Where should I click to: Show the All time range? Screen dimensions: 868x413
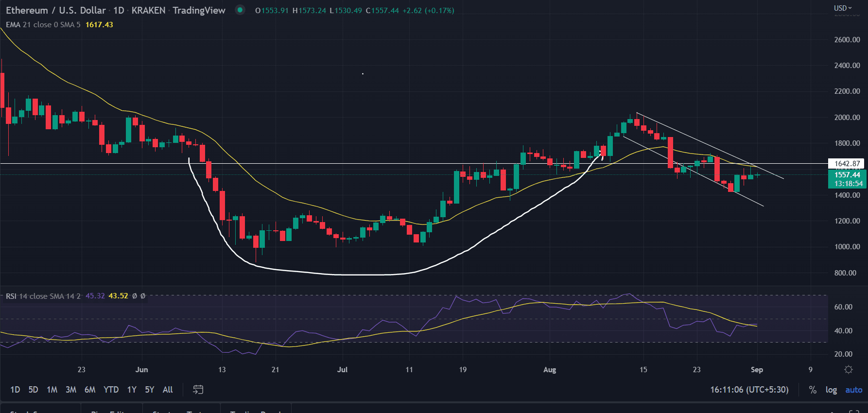click(168, 390)
